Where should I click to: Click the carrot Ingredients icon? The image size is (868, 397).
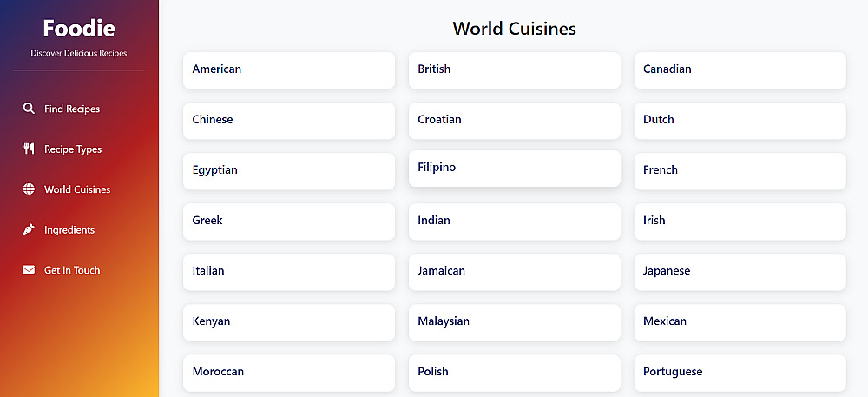[x=29, y=229]
